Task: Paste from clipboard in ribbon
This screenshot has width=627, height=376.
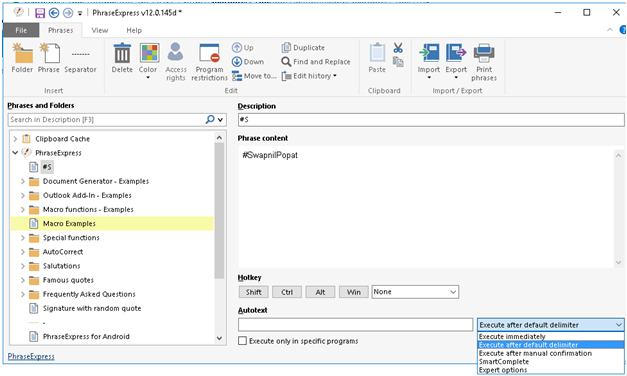Action: pyautogui.click(x=377, y=58)
